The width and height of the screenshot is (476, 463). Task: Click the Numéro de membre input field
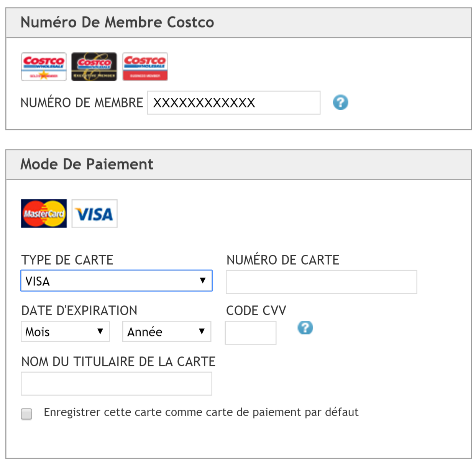coord(234,103)
